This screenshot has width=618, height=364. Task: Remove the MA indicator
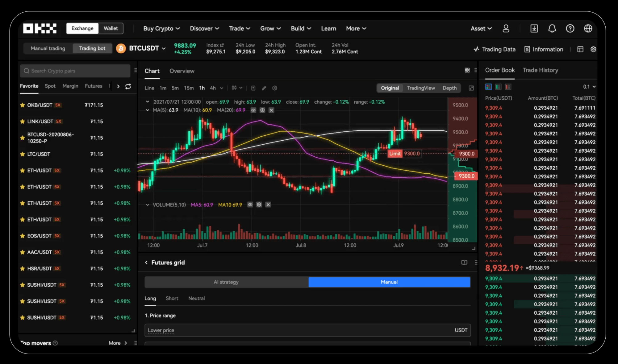click(271, 110)
